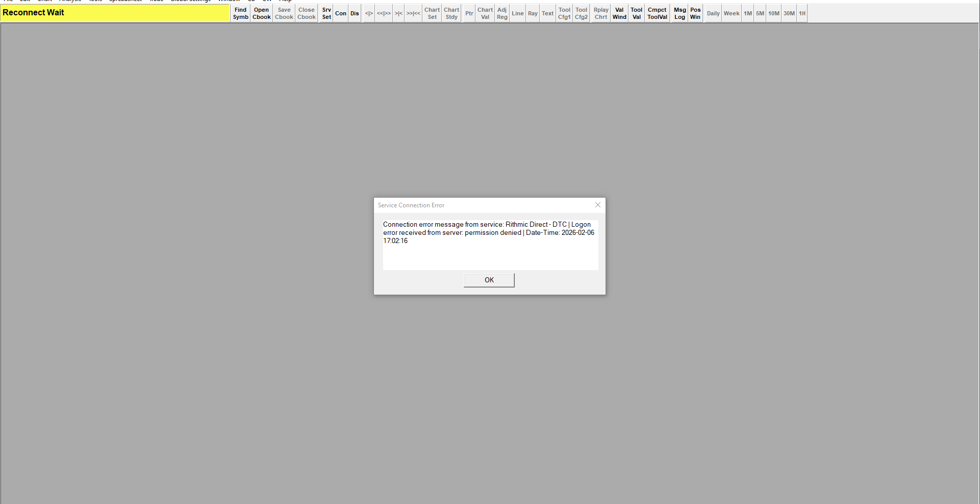Set the 5M chart timeframe
Screen dimensions: 980x504
tap(760, 13)
